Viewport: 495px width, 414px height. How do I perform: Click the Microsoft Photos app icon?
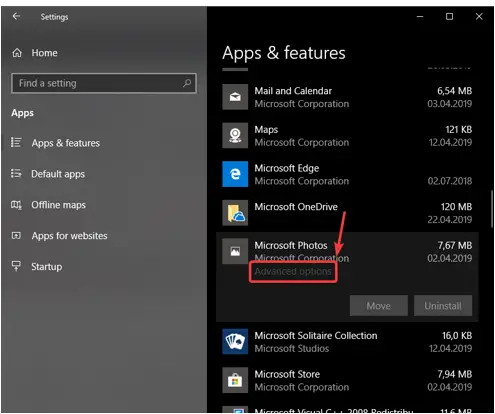(235, 251)
